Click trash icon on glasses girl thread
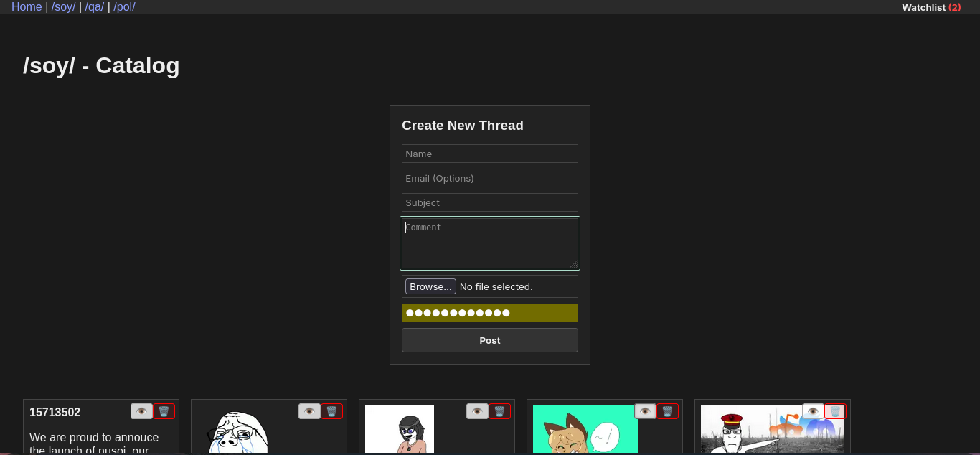This screenshot has height=455, width=980. click(500, 411)
